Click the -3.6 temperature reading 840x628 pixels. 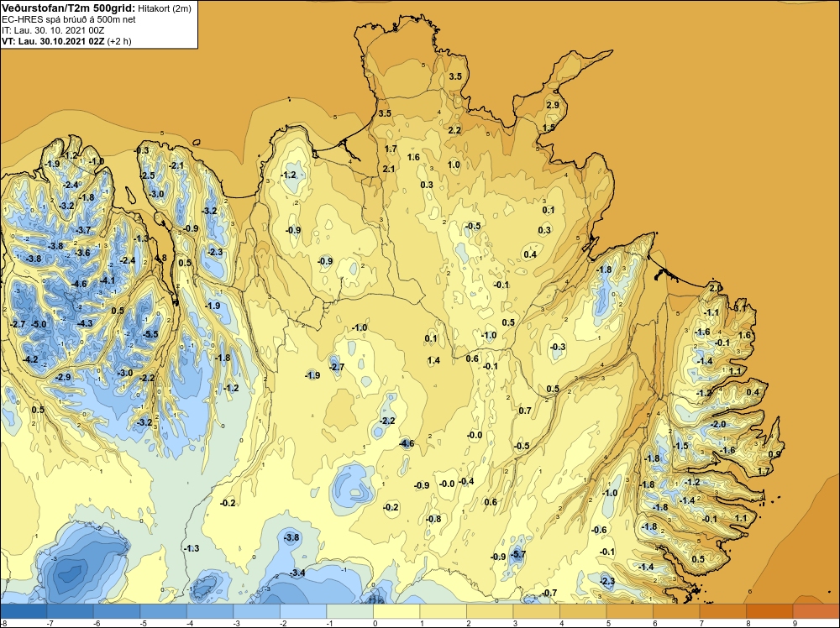[82, 253]
